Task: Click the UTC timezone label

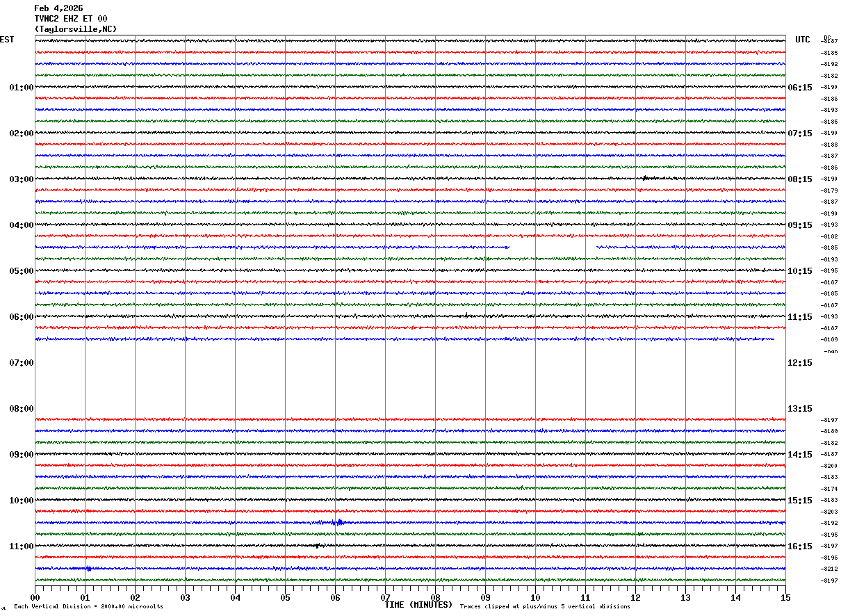Action: click(x=803, y=40)
